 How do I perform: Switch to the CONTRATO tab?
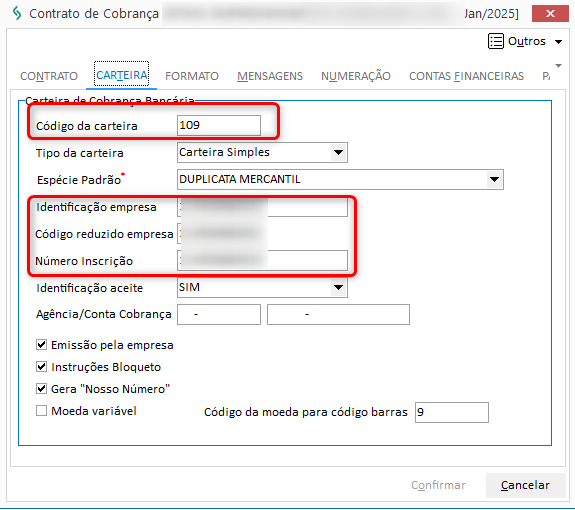click(x=49, y=76)
